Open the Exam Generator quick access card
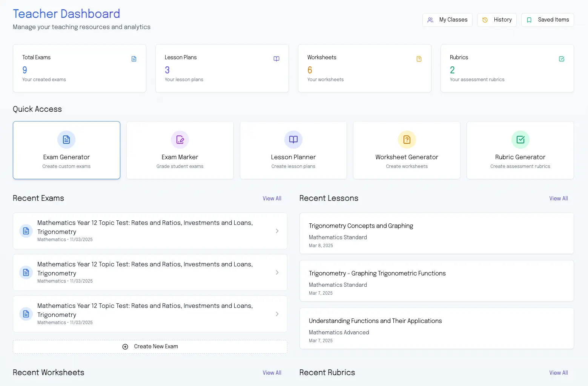The height and width of the screenshot is (386, 588). (66, 150)
